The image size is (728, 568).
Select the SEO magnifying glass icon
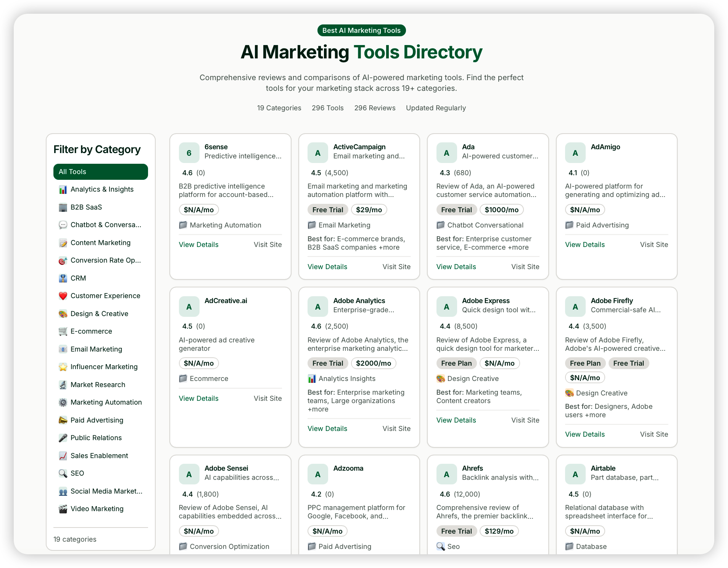(x=63, y=473)
